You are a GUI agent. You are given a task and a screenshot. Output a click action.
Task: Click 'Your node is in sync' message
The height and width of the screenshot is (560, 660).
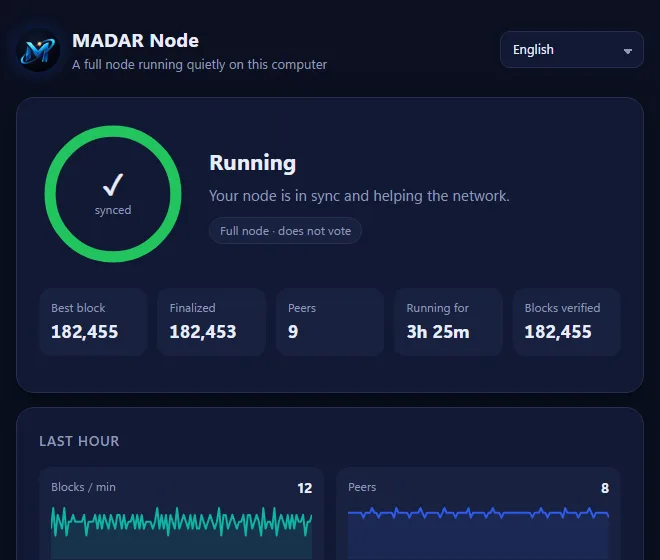tap(359, 196)
